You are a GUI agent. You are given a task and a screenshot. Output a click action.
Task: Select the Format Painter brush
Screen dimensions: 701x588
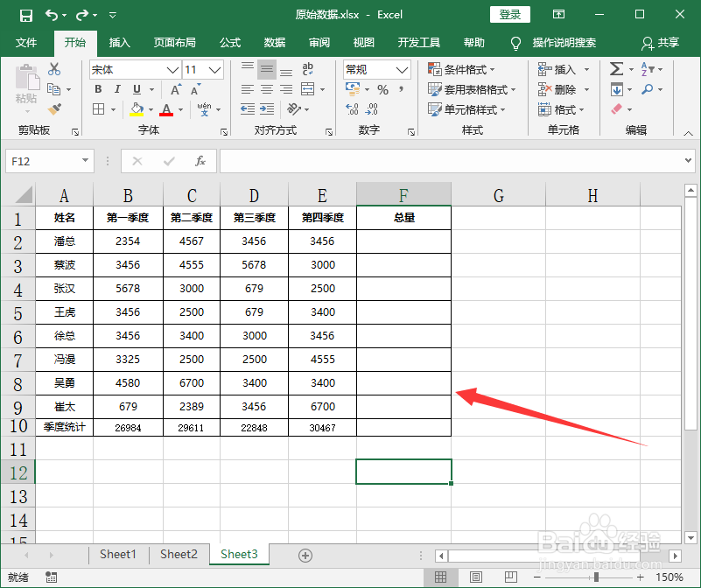[x=54, y=109]
